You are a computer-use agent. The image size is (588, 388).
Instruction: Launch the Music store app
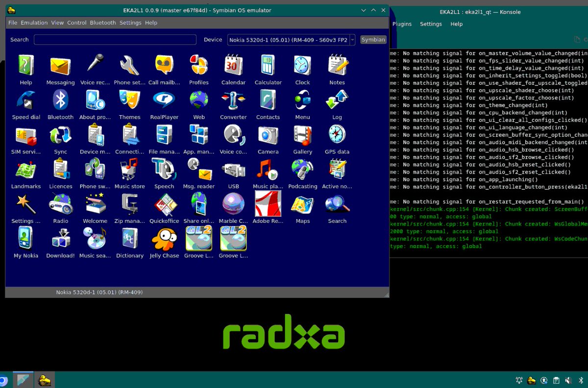click(x=130, y=170)
